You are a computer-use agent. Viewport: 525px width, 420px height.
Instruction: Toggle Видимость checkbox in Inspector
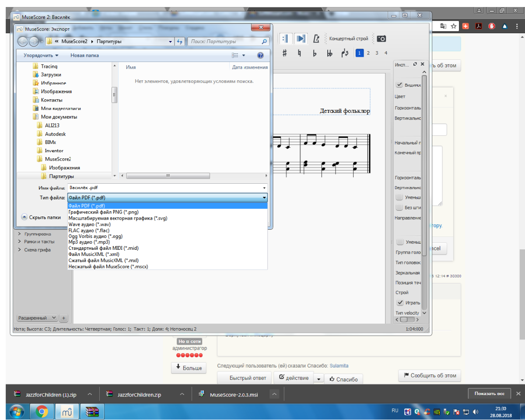click(399, 84)
